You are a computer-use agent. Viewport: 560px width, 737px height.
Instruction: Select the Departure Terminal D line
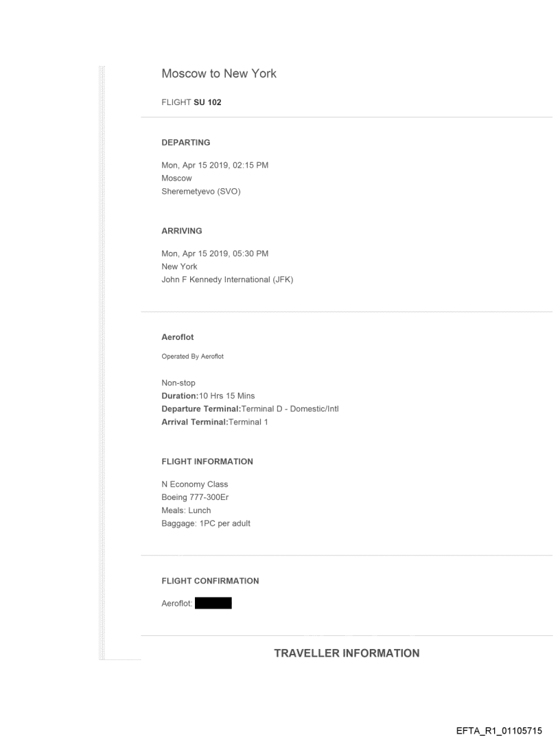(250, 409)
